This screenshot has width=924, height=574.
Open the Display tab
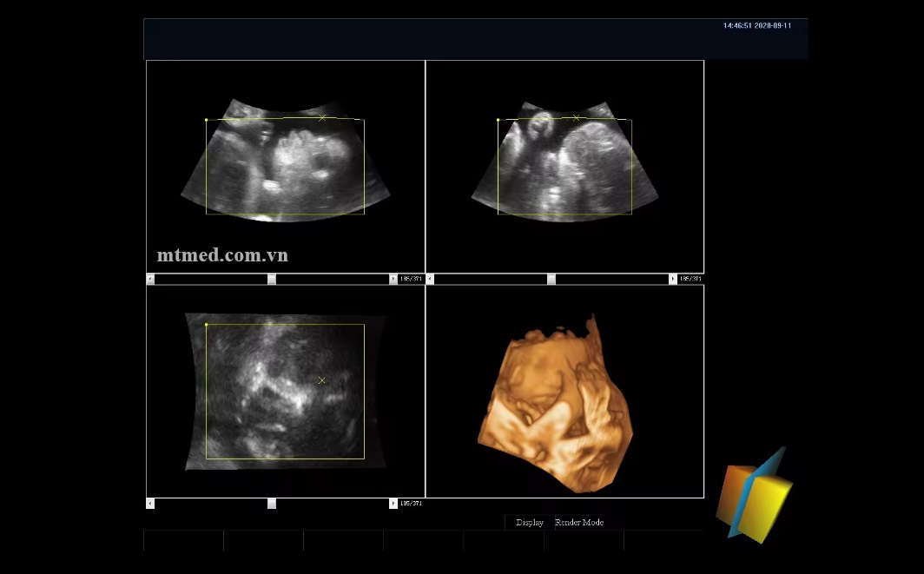(530, 522)
